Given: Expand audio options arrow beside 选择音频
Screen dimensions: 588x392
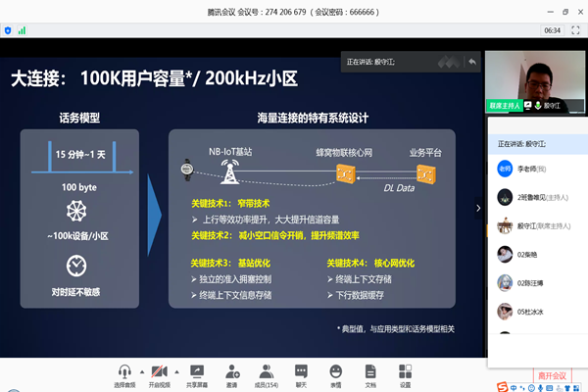Looking at the screenshot, I should (142, 371).
